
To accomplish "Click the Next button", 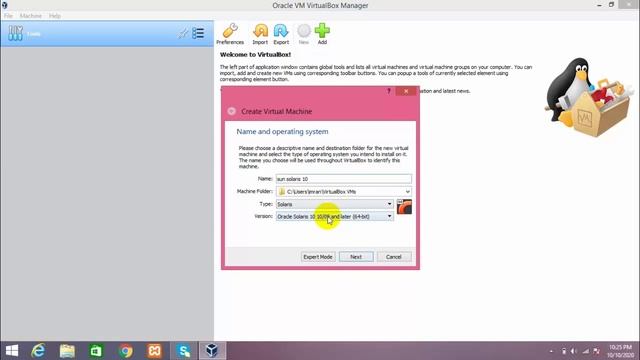I will point(356,257).
